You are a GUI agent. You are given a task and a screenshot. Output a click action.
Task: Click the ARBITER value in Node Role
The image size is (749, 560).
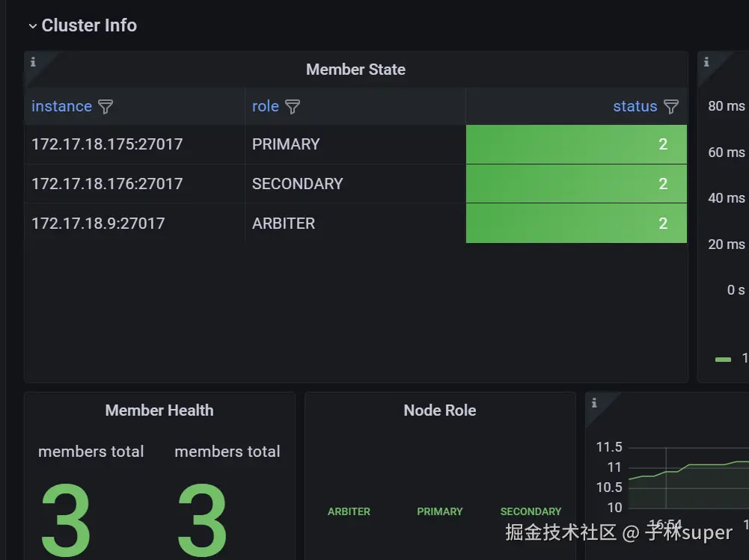click(x=349, y=511)
